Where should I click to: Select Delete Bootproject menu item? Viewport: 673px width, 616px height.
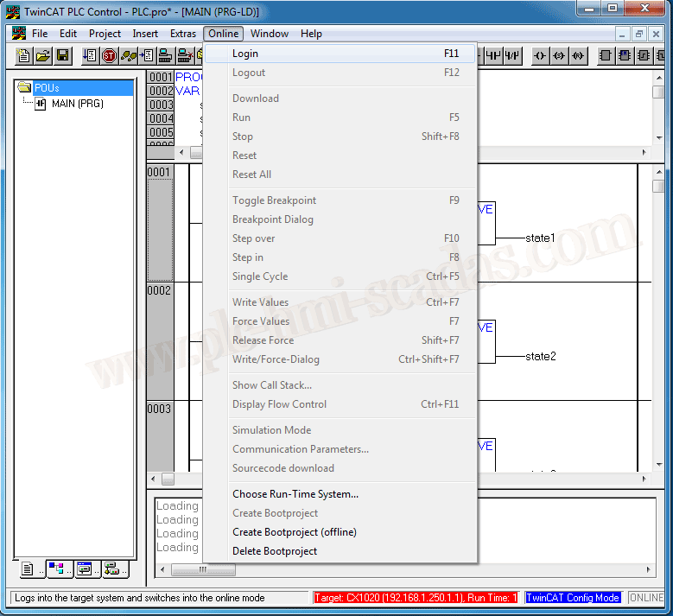coord(274,551)
